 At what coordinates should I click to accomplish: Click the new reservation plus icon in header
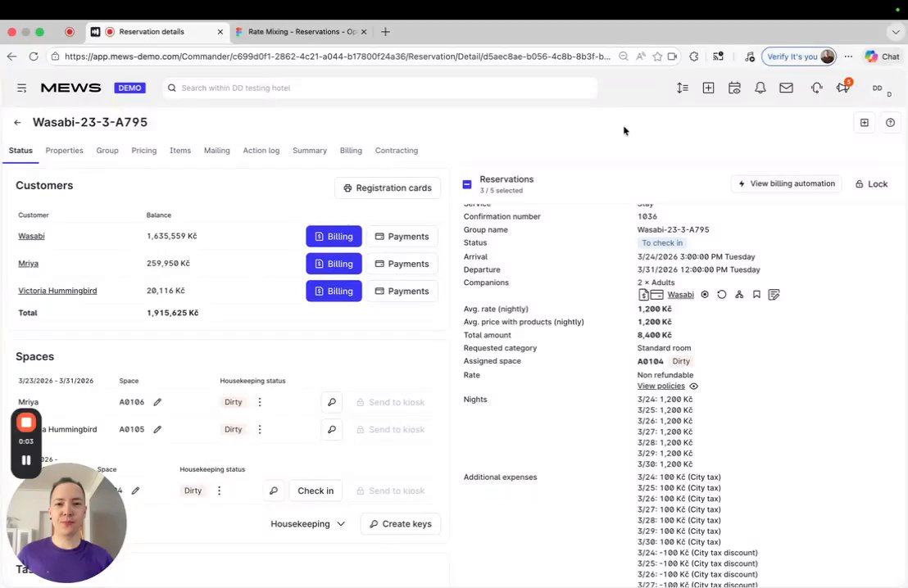pos(708,88)
